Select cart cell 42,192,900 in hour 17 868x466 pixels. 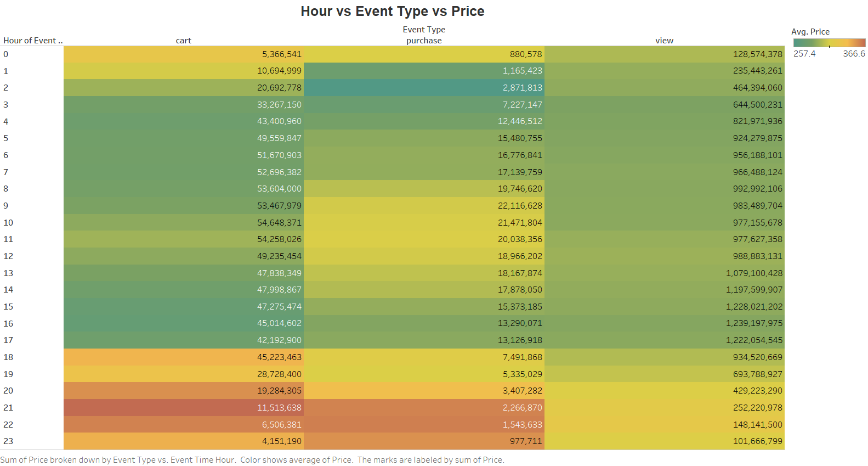(x=184, y=340)
